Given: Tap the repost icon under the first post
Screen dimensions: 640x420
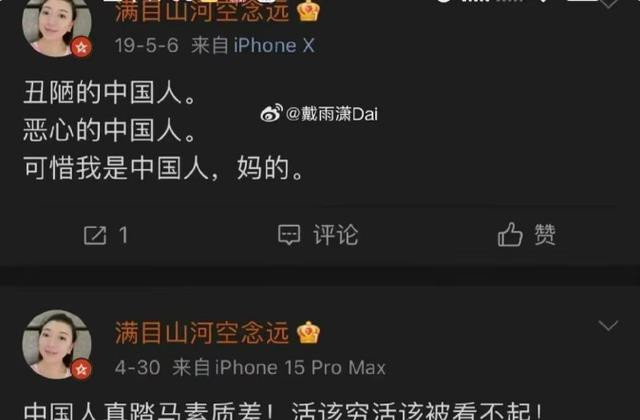Looking at the screenshot, I should click(x=95, y=236).
